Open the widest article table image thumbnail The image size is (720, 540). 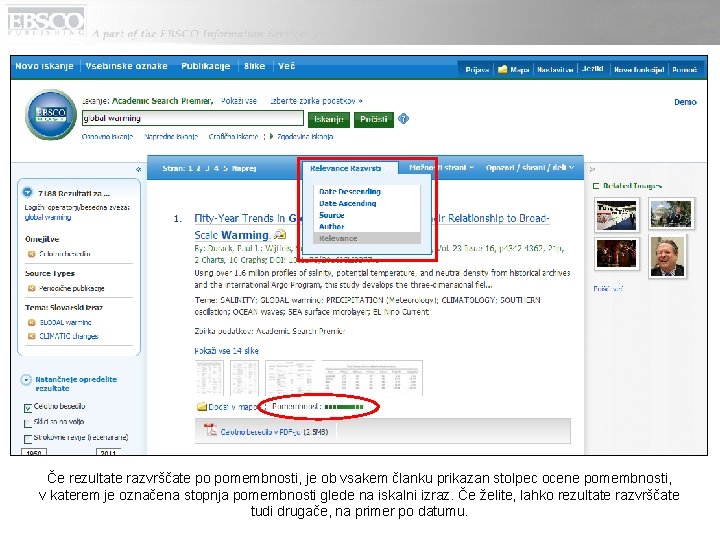(x=372, y=378)
